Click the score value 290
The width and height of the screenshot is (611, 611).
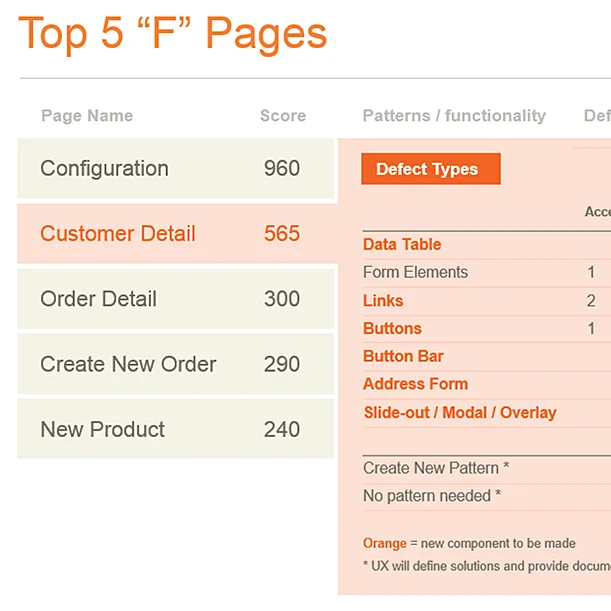pyautogui.click(x=282, y=364)
